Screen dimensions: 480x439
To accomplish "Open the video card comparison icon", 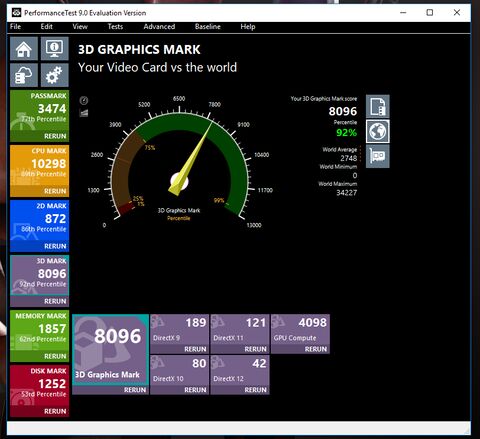I will (x=378, y=156).
